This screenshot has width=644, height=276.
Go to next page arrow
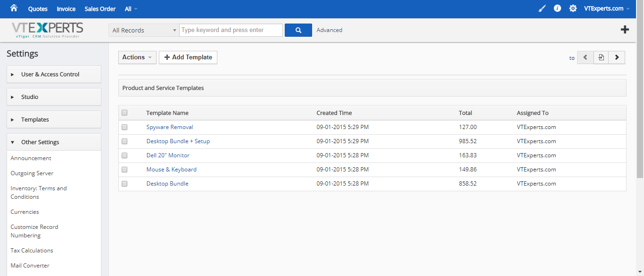tap(617, 57)
